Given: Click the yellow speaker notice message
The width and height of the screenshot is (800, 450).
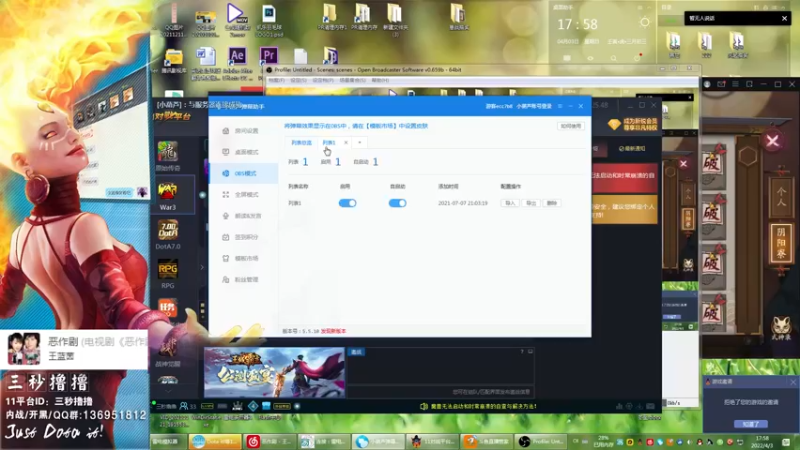Looking at the screenshot, I should 478,407.
